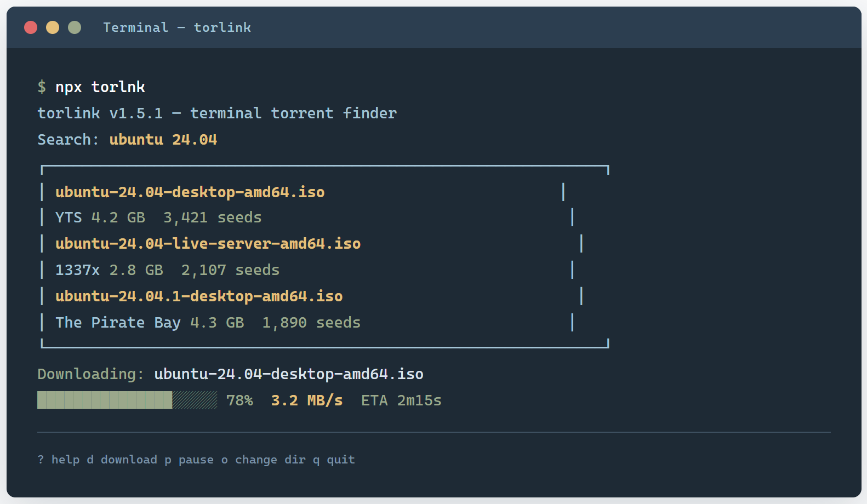Click the YTS source label
The width and height of the screenshot is (867, 504).
click(x=69, y=217)
